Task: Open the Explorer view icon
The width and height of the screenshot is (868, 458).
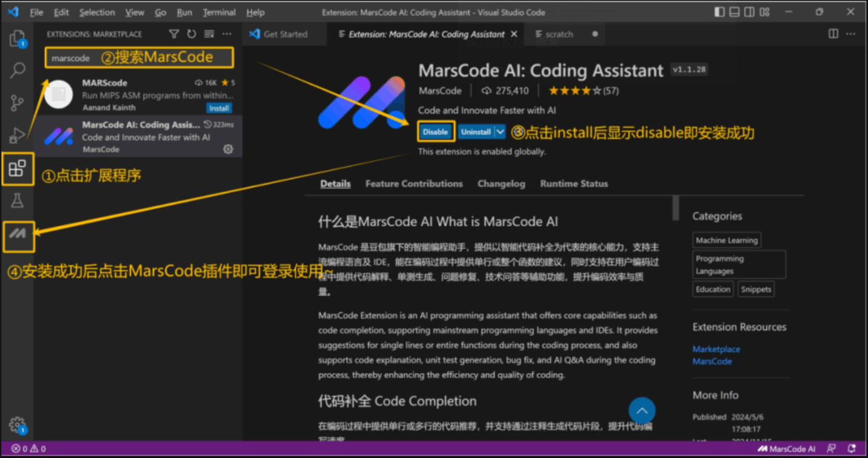Action: [x=18, y=39]
